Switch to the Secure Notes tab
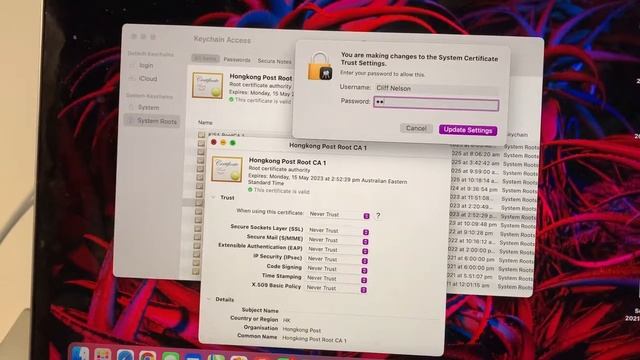Image resolution: width=640 pixels, height=360 pixels. pyautogui.click(x=274, y=61)
